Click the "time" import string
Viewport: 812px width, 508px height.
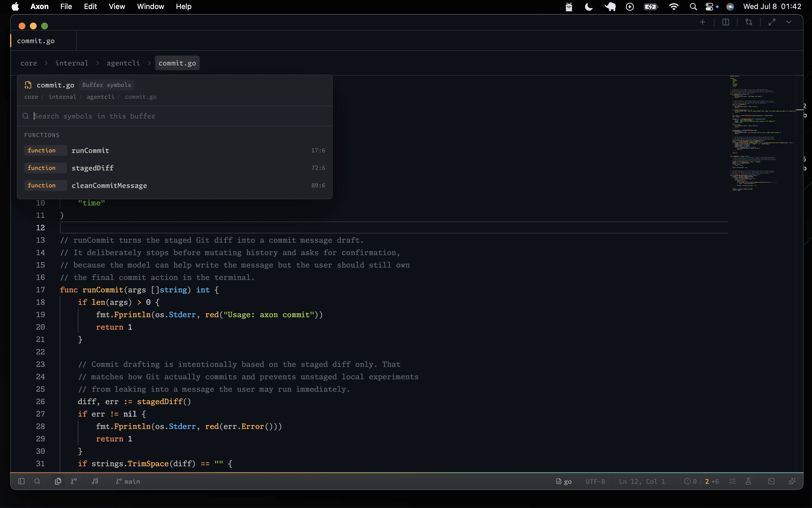[x=91, y=203]
